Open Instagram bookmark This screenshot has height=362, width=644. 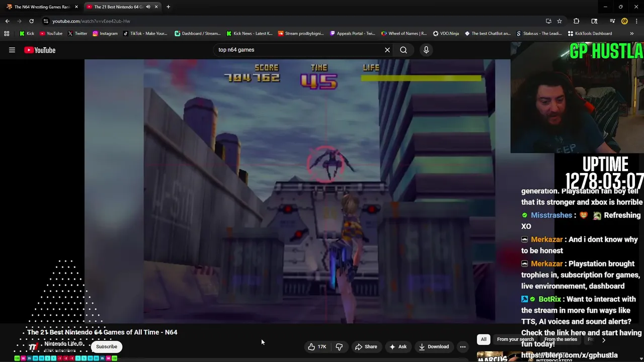(105, 34)
